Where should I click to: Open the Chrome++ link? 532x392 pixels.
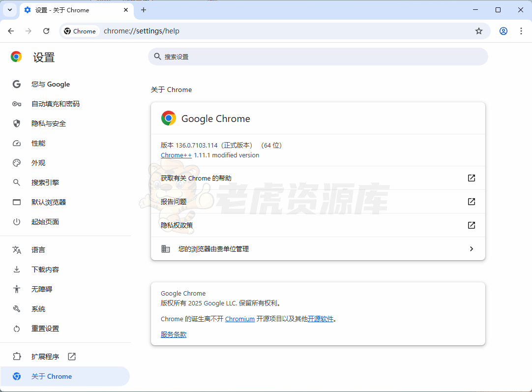click(176, 155)
